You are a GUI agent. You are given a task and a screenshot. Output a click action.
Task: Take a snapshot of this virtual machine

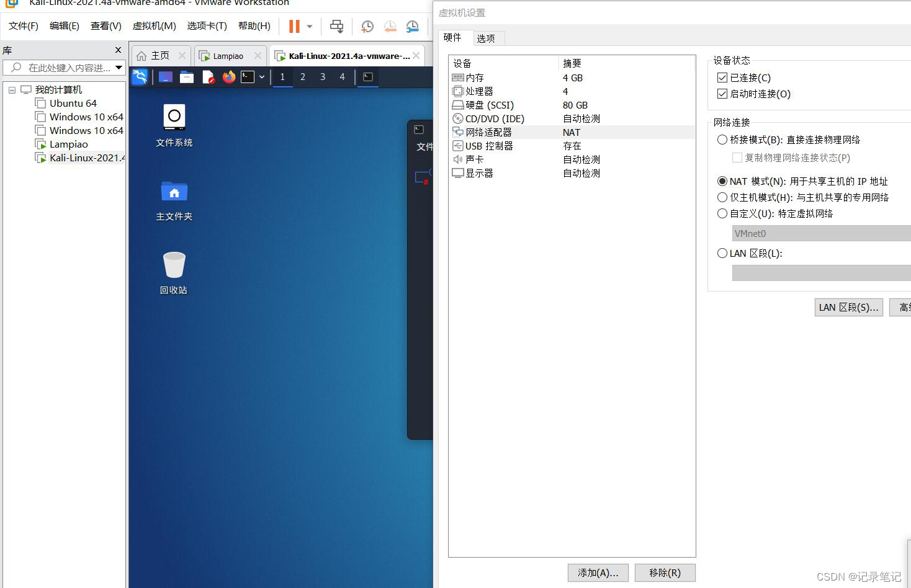tap(367, 26)
